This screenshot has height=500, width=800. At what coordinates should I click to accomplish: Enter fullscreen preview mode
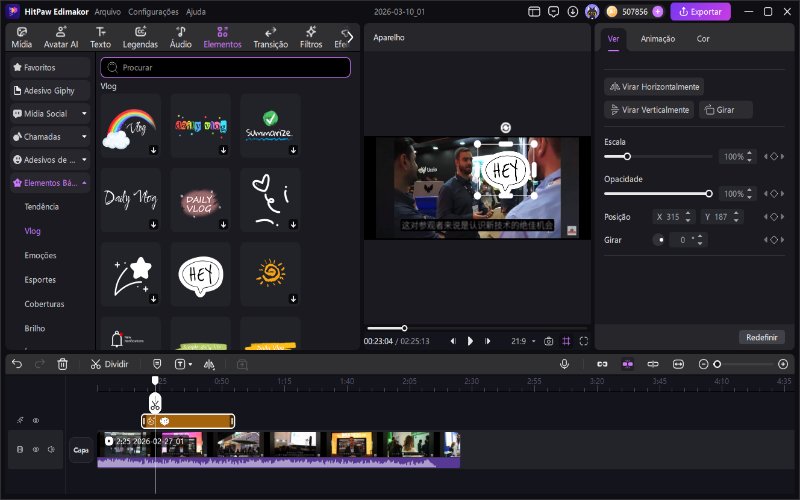584,341
